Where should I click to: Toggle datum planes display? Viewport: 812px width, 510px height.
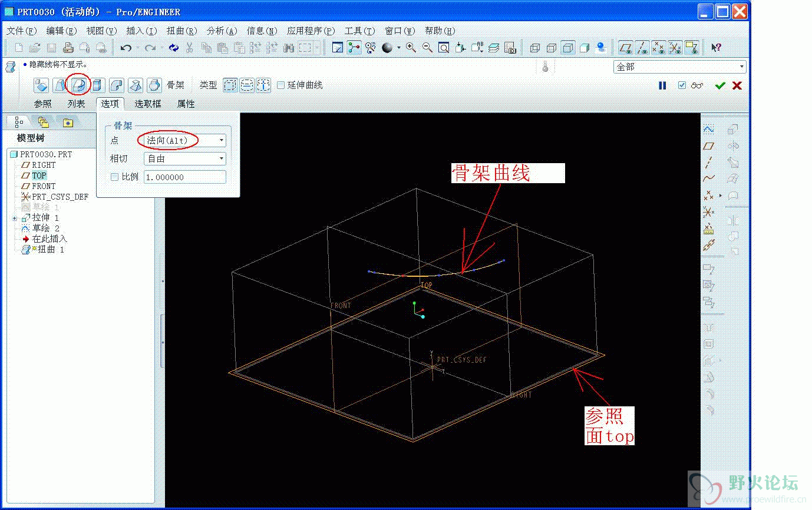click(626, 48)
